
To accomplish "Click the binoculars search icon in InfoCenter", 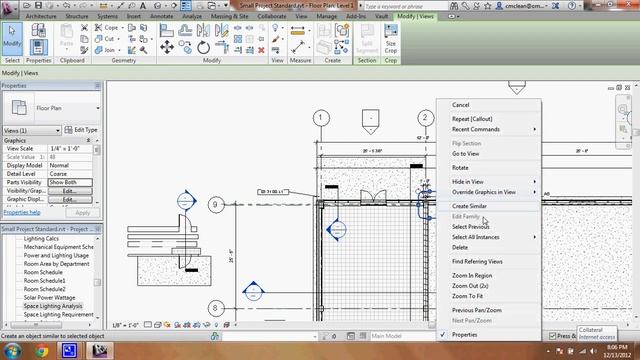I will [454, 6].
